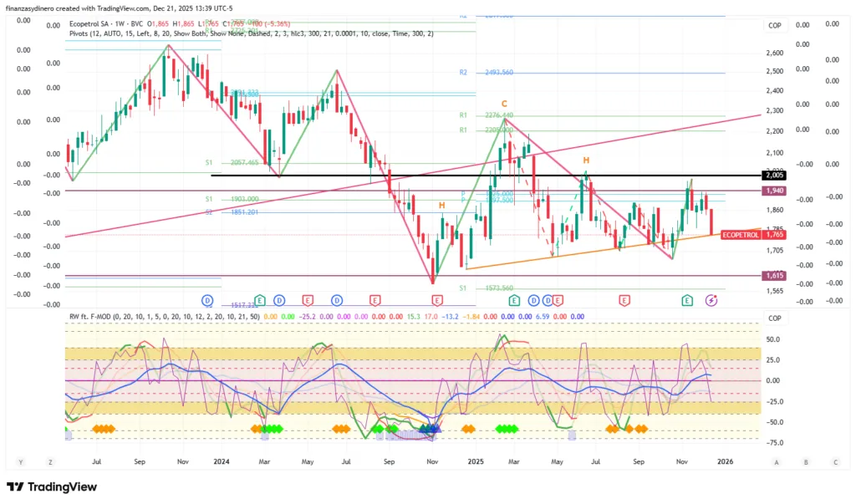The height and width of the screenshot is (504, 856).
Task: Click the black 2,005 price level label
Action: (x=773, y=176)
